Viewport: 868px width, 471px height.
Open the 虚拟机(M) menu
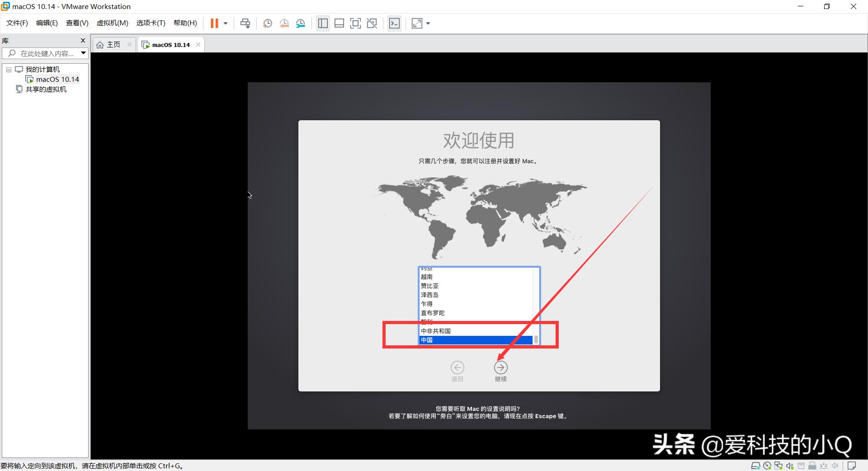point(112,23)
